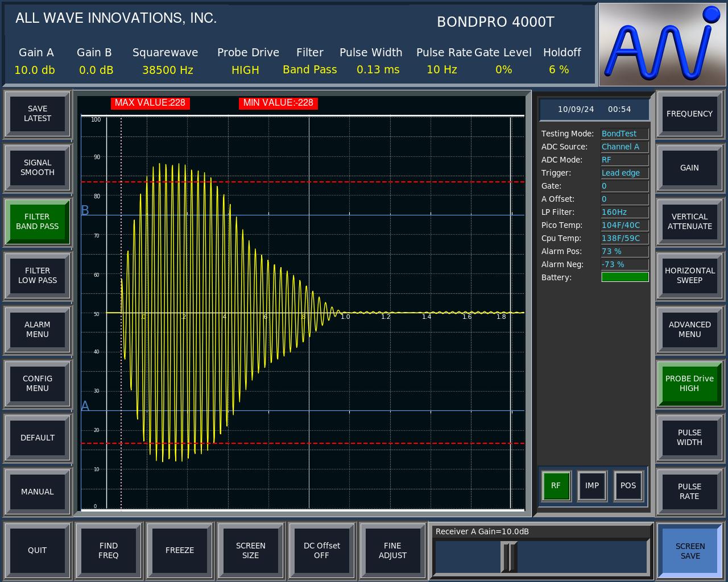Enable FINE ADJUST
Image resolution: width=728 pixels, height=582 pixels.
click(x=392, y=550)
